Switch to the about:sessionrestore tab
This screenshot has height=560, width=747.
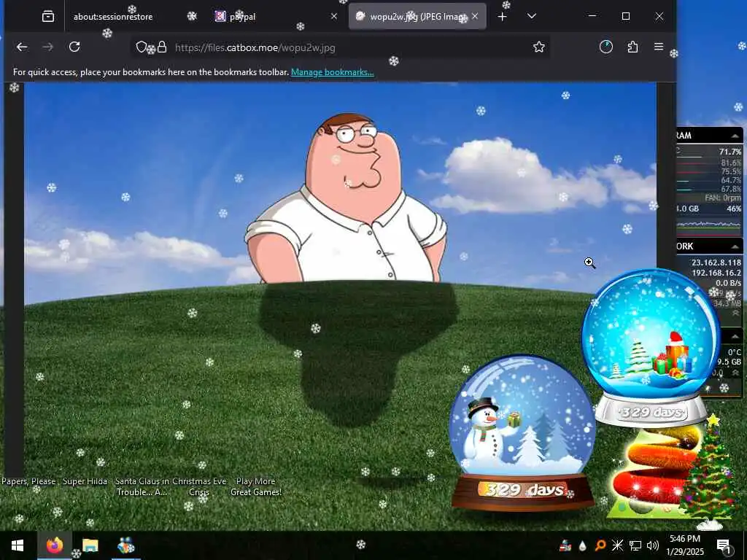point(113,17)
